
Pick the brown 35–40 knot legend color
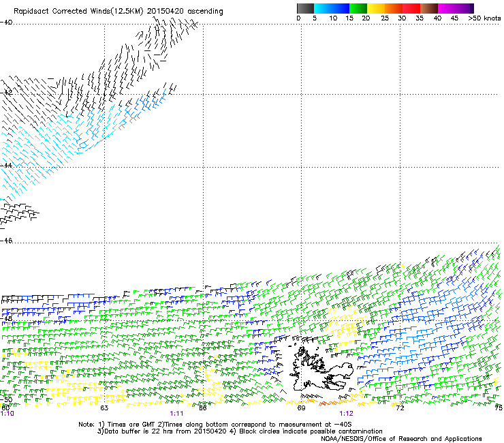click(x=429, y=8)
